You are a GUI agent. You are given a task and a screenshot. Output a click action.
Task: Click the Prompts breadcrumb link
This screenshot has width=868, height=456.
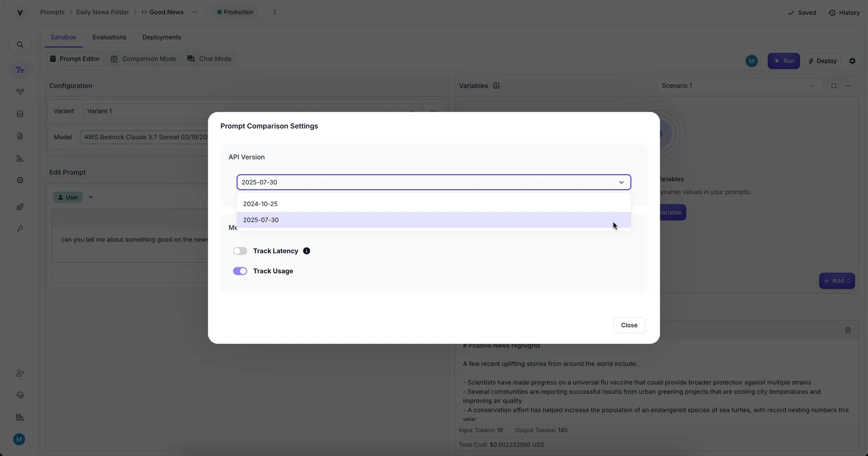click(x=52, y=12)
